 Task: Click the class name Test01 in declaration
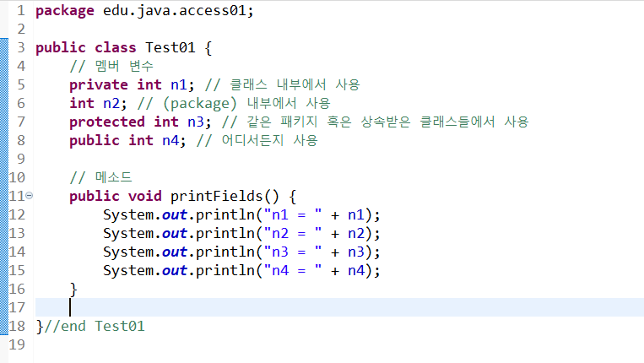click(170, 47)
